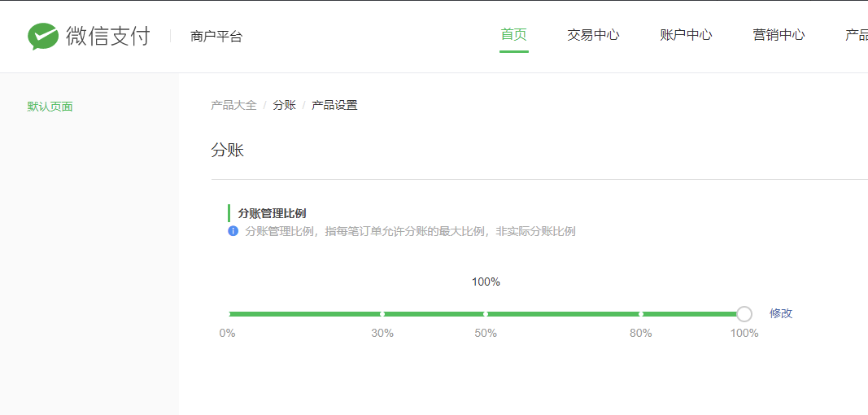Image resolution: width=868 pixels, height=415 pixels.
Task: Go to 交易中心 in top navigation
Action: pyautogui.click(x=593, y=35)
